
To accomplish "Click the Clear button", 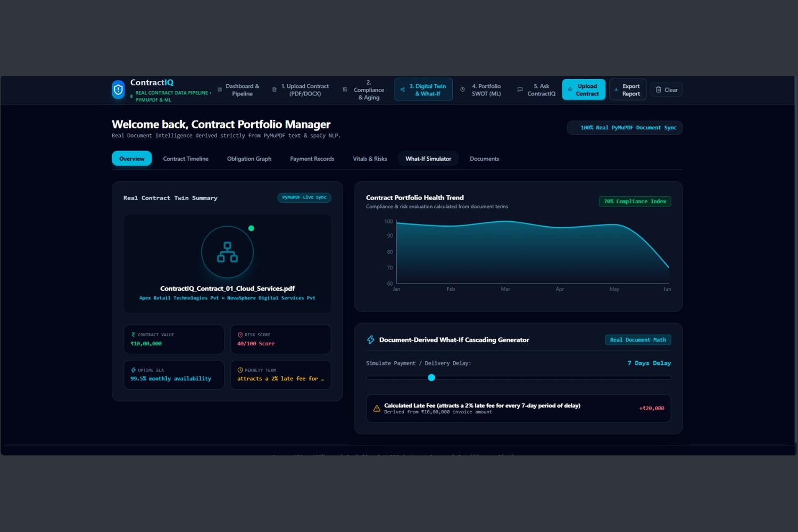I will 667,90.
